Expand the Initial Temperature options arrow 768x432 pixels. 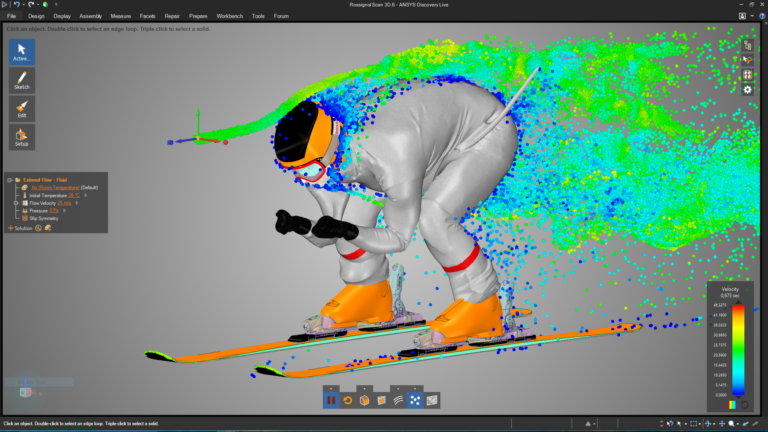point(86,195)
